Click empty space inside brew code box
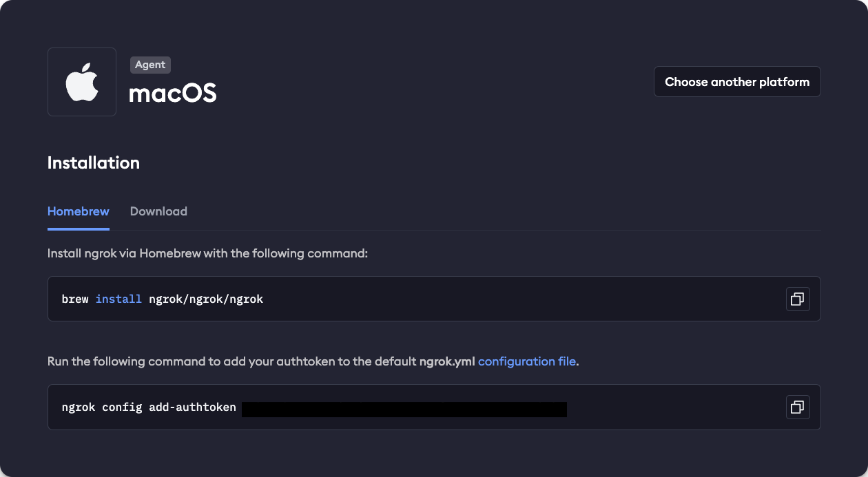868x477 pixels. 524,299
